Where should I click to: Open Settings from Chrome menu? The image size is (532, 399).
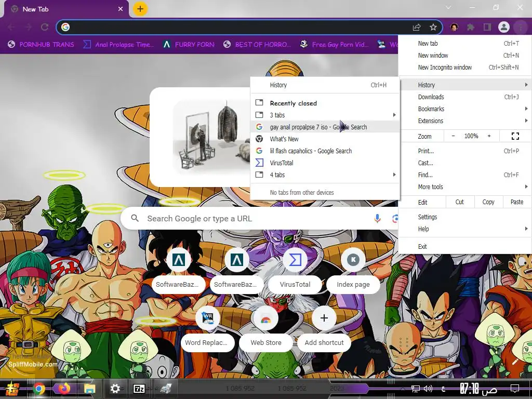point(465,217)
